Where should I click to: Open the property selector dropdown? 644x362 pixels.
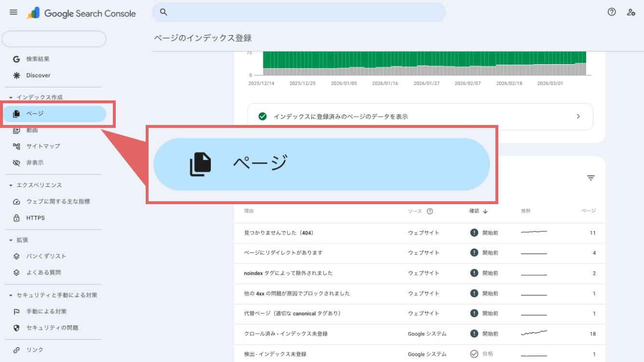[54, 39]
